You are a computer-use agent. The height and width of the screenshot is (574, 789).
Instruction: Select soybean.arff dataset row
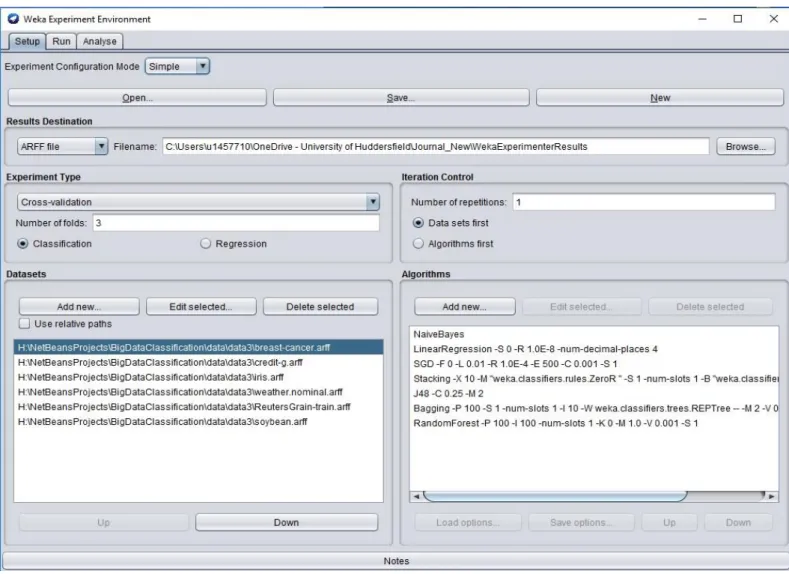(x=198, y=422)
